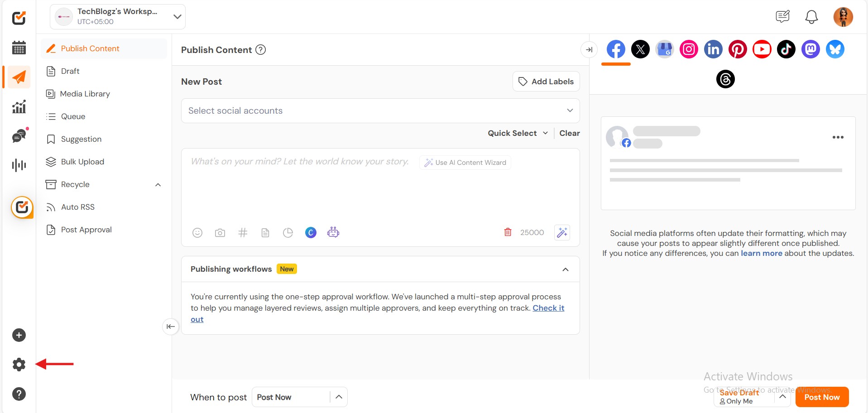Click the red trash delete icon
This screenshot has height=413, width=868.
[x=508, y=232]
